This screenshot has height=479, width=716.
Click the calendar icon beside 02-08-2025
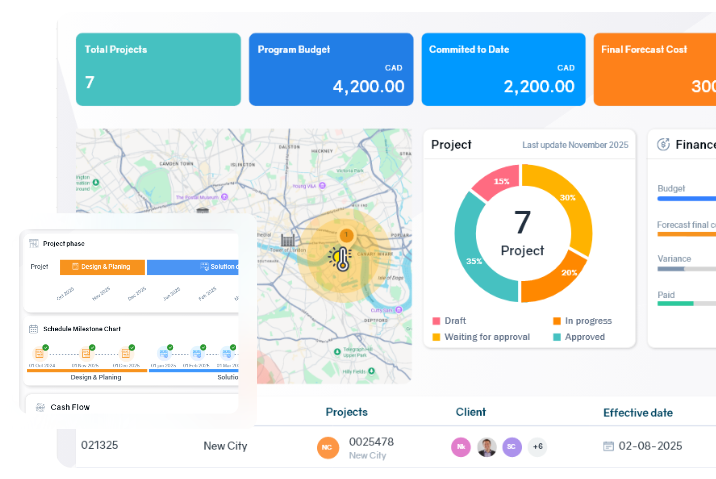tap(608, 446)
